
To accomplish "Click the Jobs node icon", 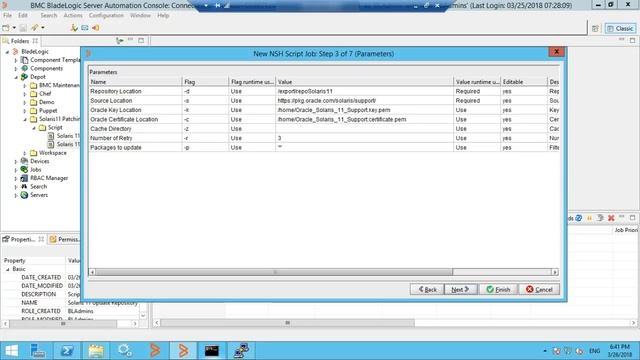I will [x=24, y=169].
